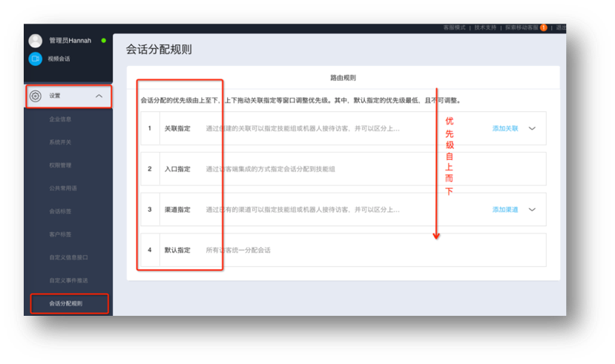This screenshot has height=364, width=615.
Task: Expand the 渠道指定 rule row chevron
Action: [532, 210]
